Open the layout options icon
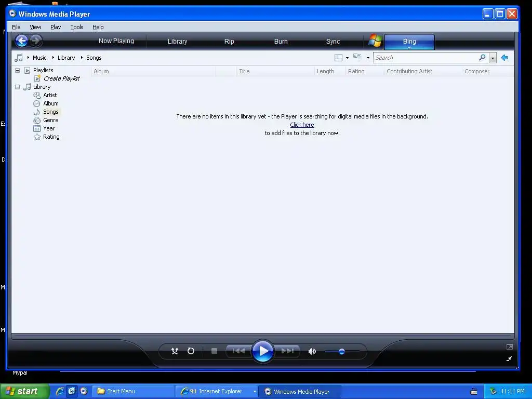Image resolution: width=532 pixels, height=399 pixels. tap(338, 58)
